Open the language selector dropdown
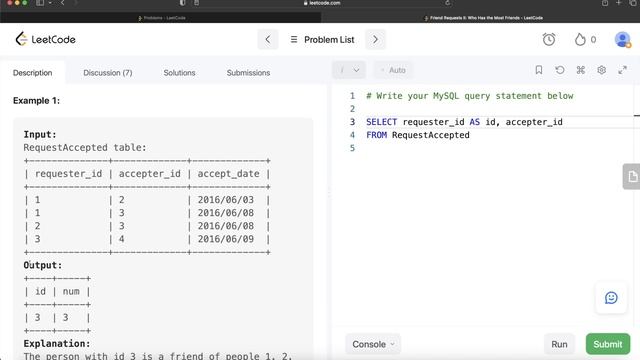This screenshot has height=360, width=640. tap(349, 70)
